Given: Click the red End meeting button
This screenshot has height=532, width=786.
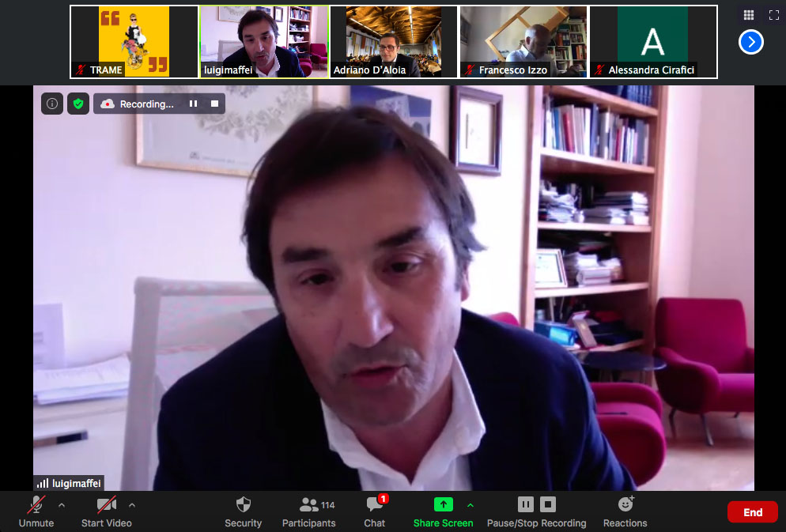Looking at the screenshot, I should click(753, 512).
